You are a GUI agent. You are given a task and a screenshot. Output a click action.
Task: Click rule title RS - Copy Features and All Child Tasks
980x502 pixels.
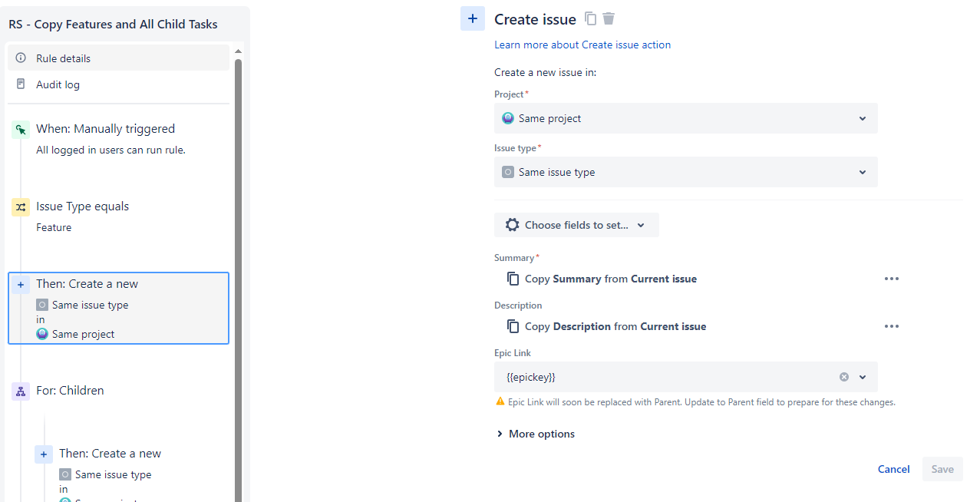(113, 24)
